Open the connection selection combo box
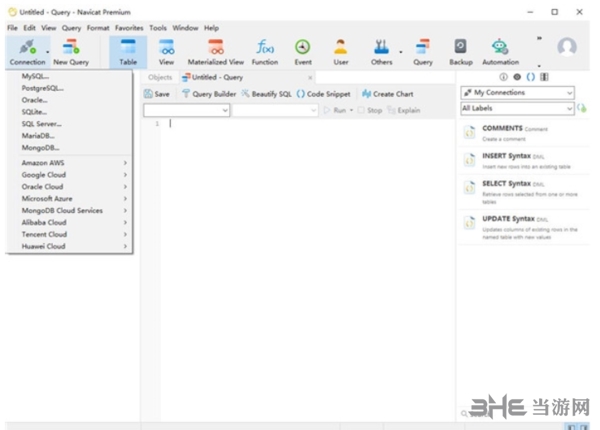 pos(186,110)
